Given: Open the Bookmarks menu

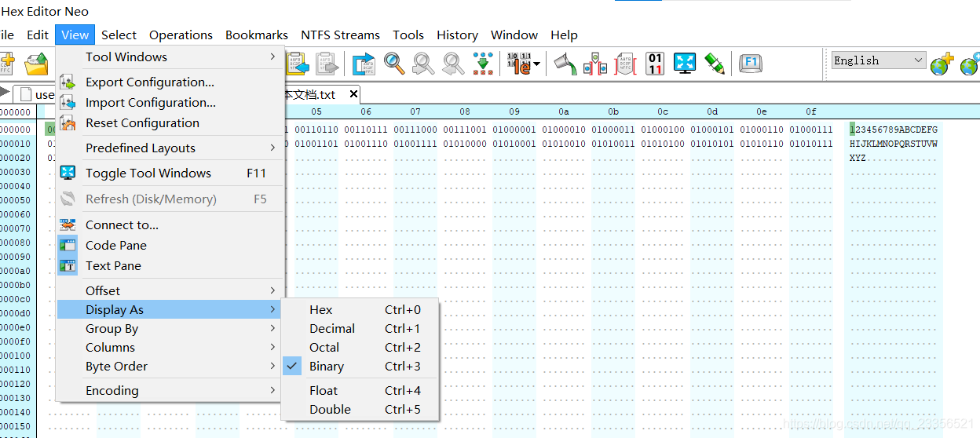Looking at the screenshot, I should (257, 35).
